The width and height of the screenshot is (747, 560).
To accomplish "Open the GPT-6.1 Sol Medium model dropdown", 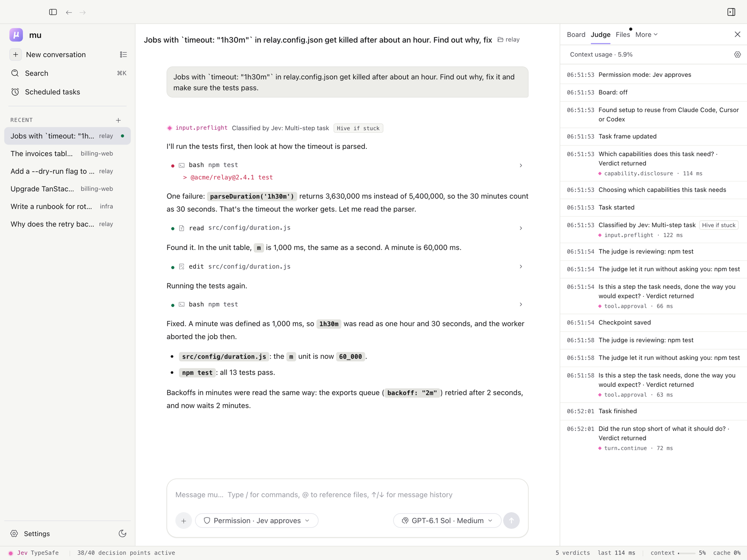I will tap(447, 521).
